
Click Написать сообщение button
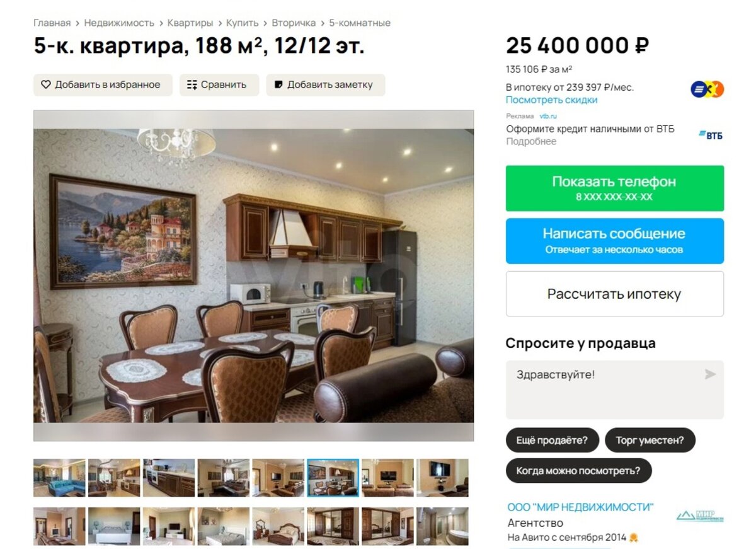615,241
